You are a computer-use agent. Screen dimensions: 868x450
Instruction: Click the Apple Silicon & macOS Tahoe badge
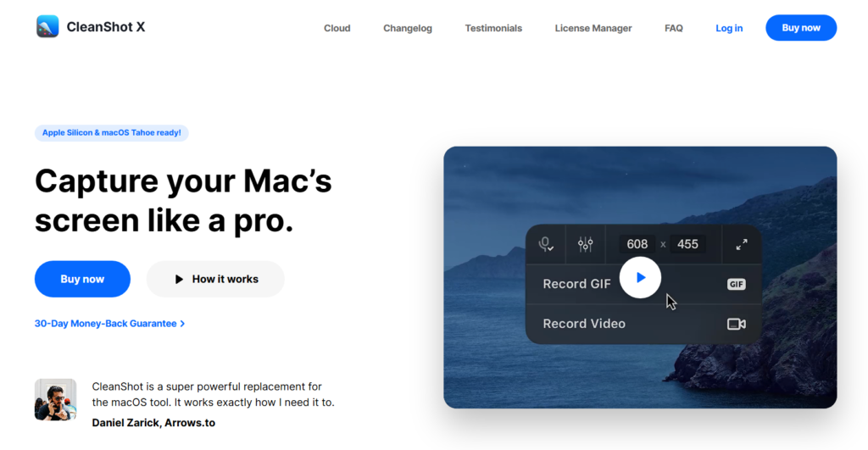click(x=111, y=133)
